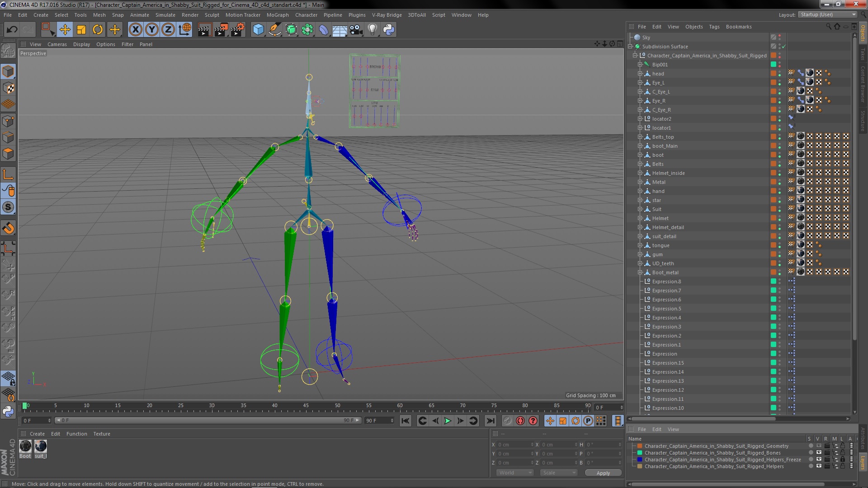The image size is (868, 488).
Task: Activate the Move tool in top toolbar
Action: pos(65,30)
